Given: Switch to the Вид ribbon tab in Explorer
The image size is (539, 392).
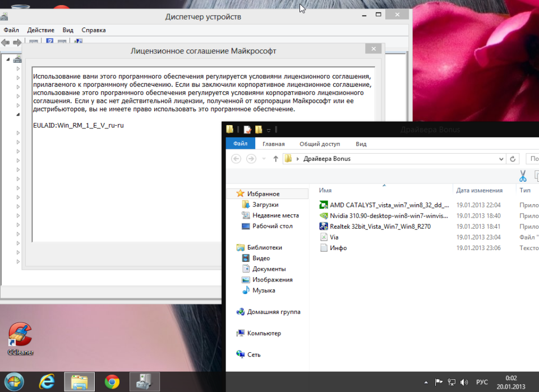Looking at the screenshot, I should [x=361, y=144].
